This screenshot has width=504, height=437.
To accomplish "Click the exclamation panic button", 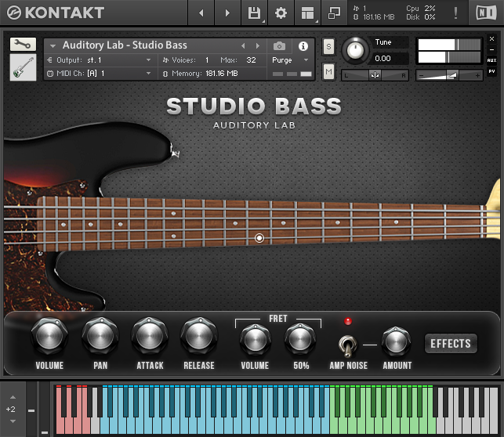I will 455,13.
